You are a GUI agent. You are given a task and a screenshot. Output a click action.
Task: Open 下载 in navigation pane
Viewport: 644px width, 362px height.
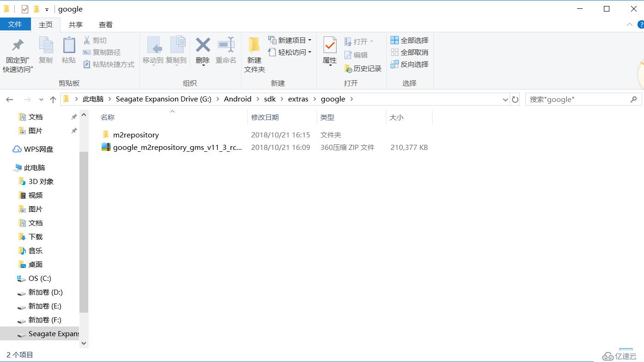click(x=36, y=237)
